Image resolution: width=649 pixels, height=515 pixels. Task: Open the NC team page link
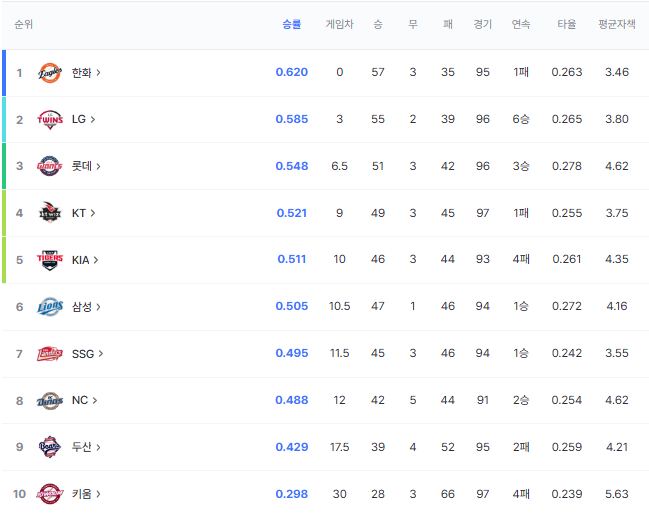pyautogui.click(x=84, y=400)
